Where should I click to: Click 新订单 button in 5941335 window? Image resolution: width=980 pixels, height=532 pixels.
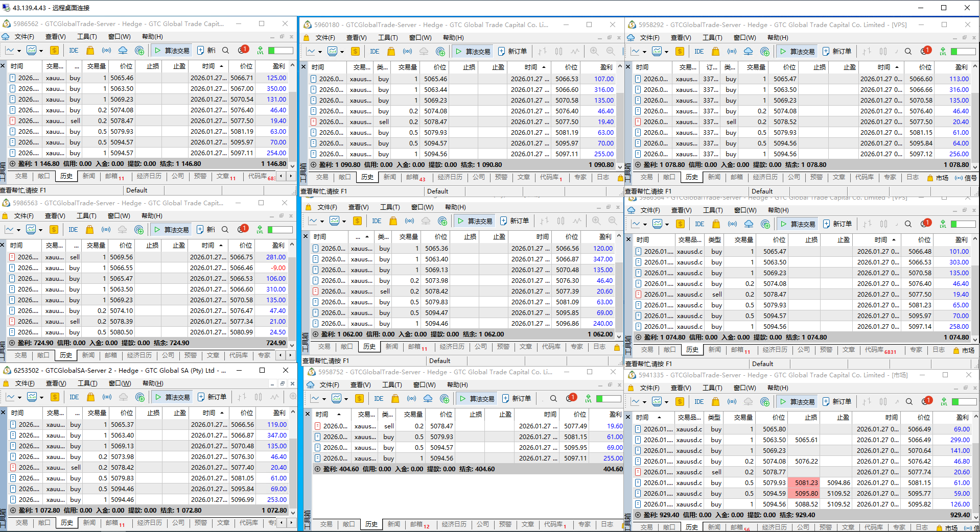point(836,402)
